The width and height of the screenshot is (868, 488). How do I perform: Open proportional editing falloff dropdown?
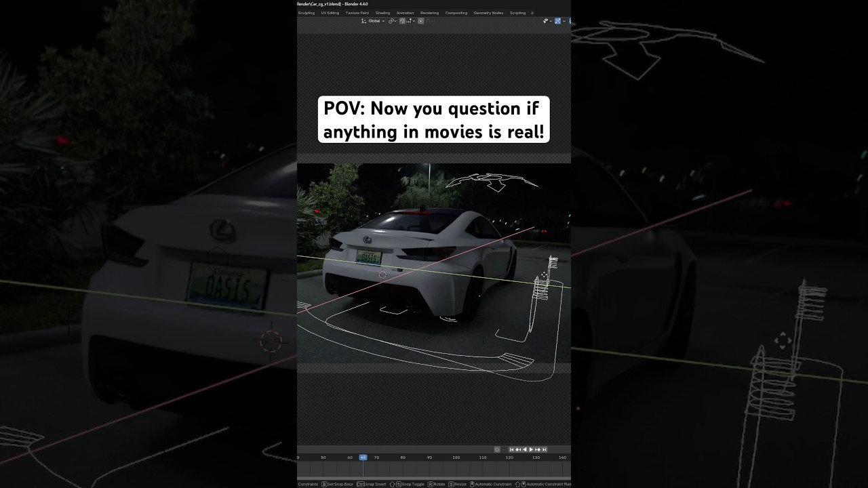[x=429, y=21]
